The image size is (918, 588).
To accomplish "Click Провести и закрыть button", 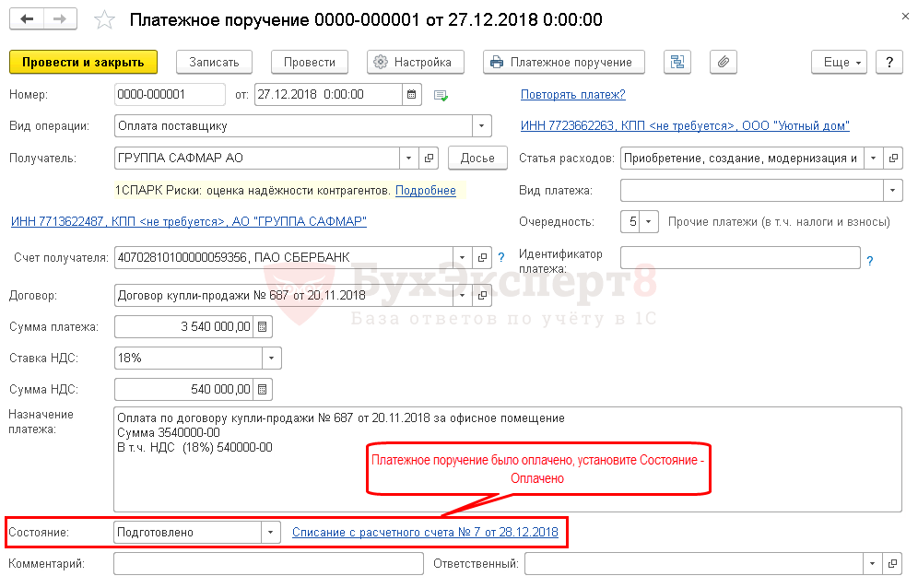I will click(83, 62).
